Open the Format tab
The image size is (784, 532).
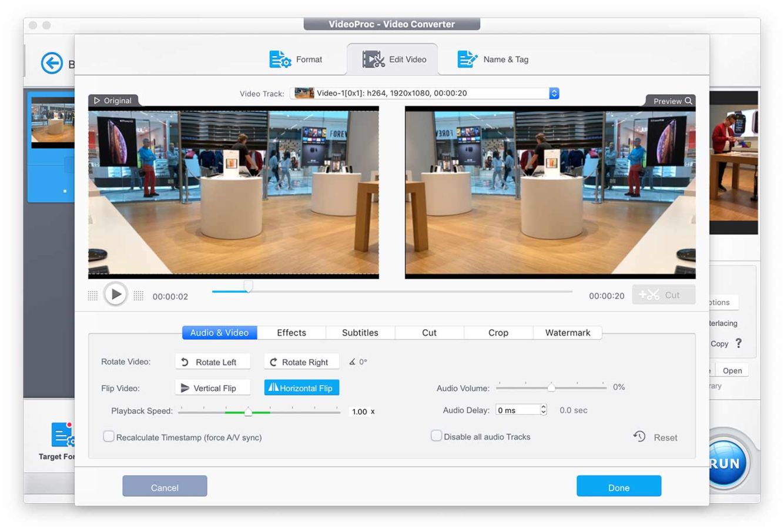click(x=296, y=59)
